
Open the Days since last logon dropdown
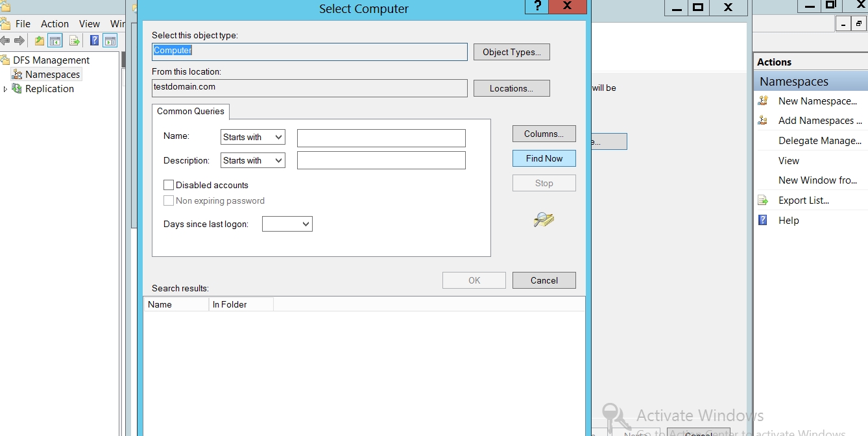tap(287, 224)
